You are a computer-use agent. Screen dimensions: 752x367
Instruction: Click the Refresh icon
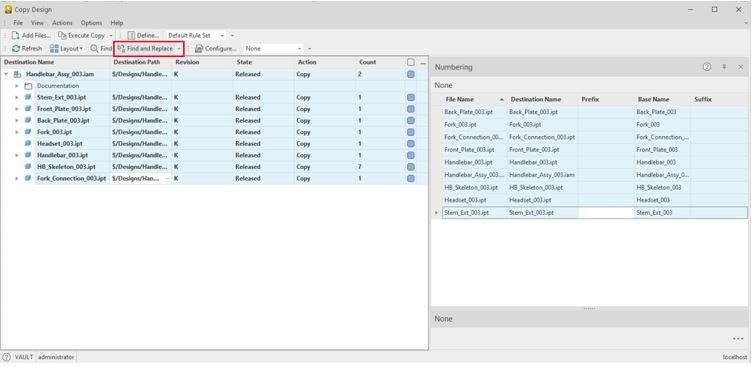(16, 48)
